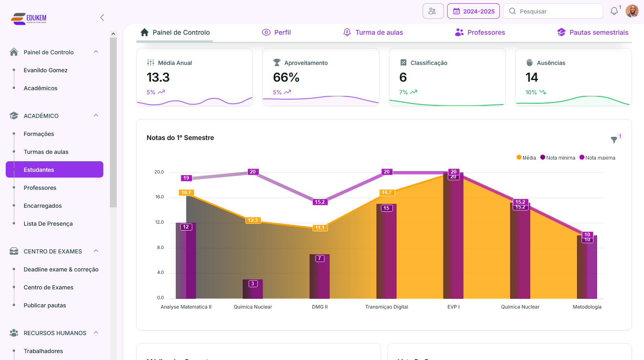Click the EDUKEM logo
This screenshot has width=644, height=360.
tap(29, 18)
